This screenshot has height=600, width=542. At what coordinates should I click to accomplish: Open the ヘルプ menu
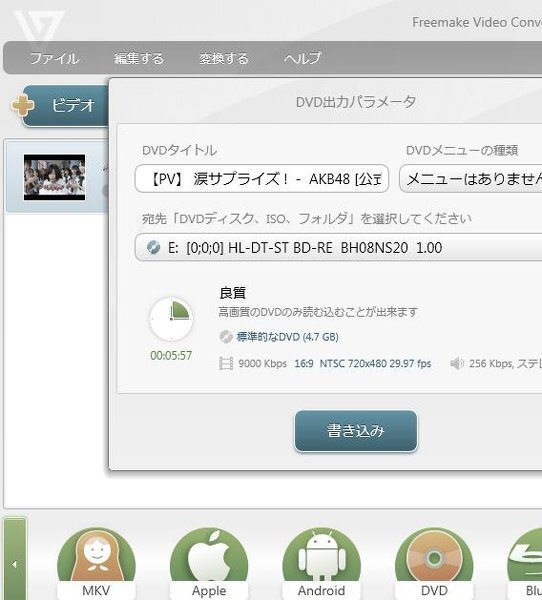click(302, 58)
